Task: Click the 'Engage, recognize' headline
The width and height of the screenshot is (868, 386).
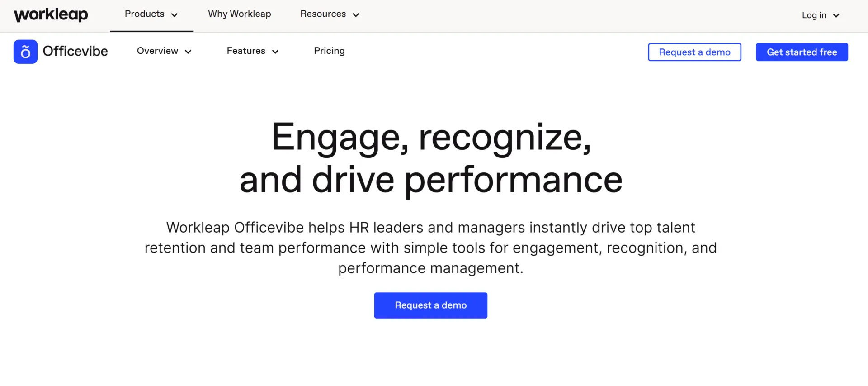Action: (x=431, y=158)
